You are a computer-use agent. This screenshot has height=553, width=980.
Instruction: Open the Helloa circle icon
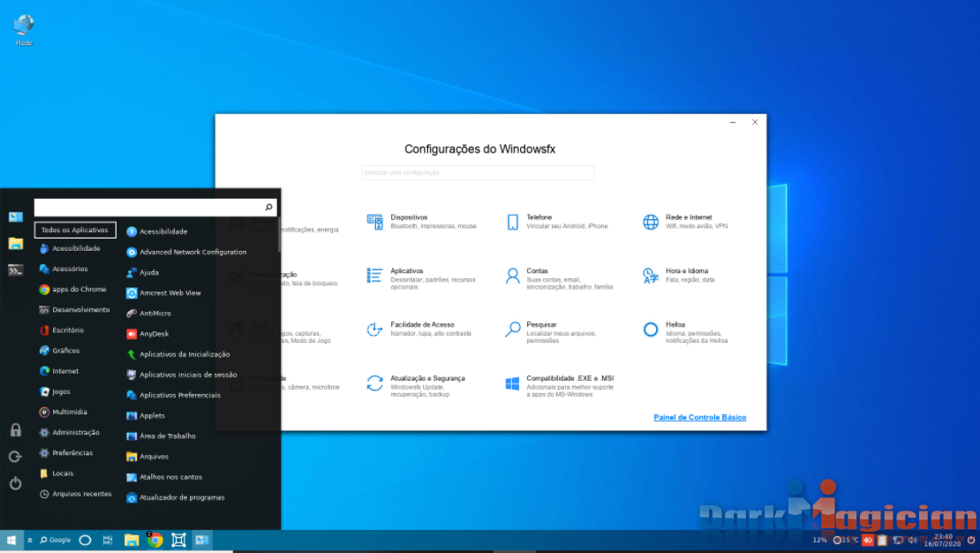coord(651,329)
